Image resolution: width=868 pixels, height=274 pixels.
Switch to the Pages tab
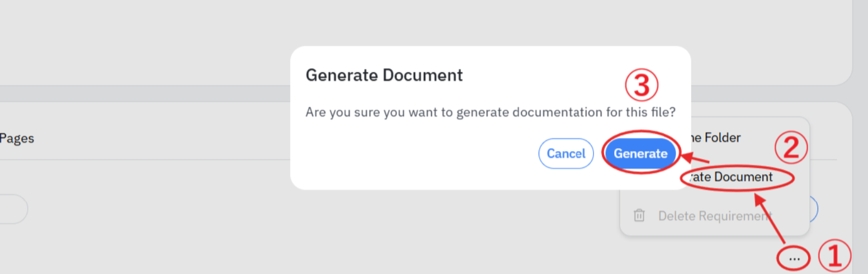pos(17,138)
